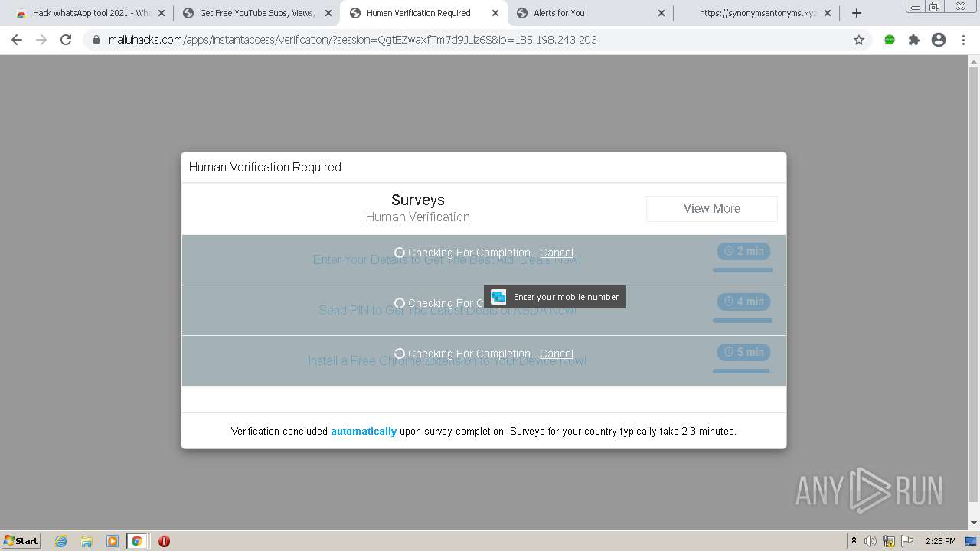The height and width of the screenshot is (551, 980).
Task: Close the Human Verification Required tab
Action: pos(495,13)
